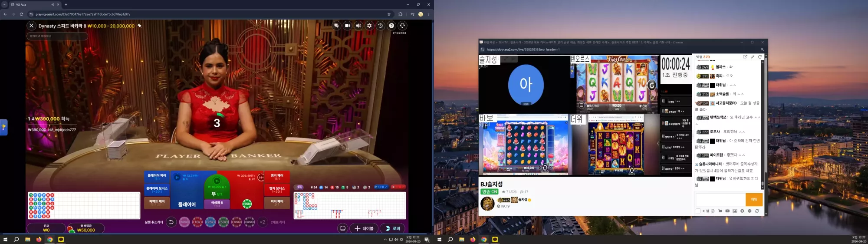Screen dimensions: 868x244
Task: Open the + 테이블 table selector
Action: click(364, 228)
